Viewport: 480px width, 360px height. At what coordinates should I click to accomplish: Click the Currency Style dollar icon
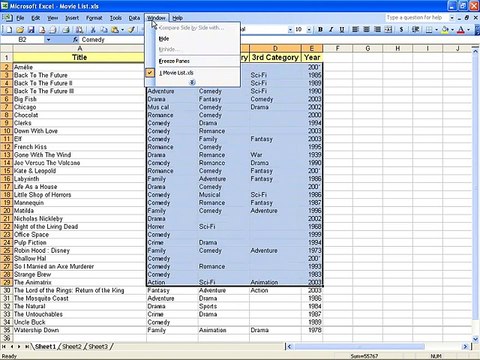pos(401,30)
